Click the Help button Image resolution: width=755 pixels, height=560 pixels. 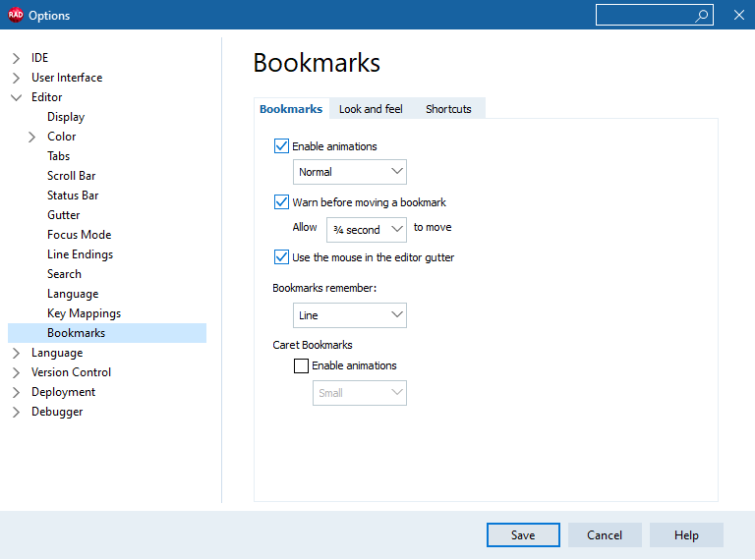[686, 535]
